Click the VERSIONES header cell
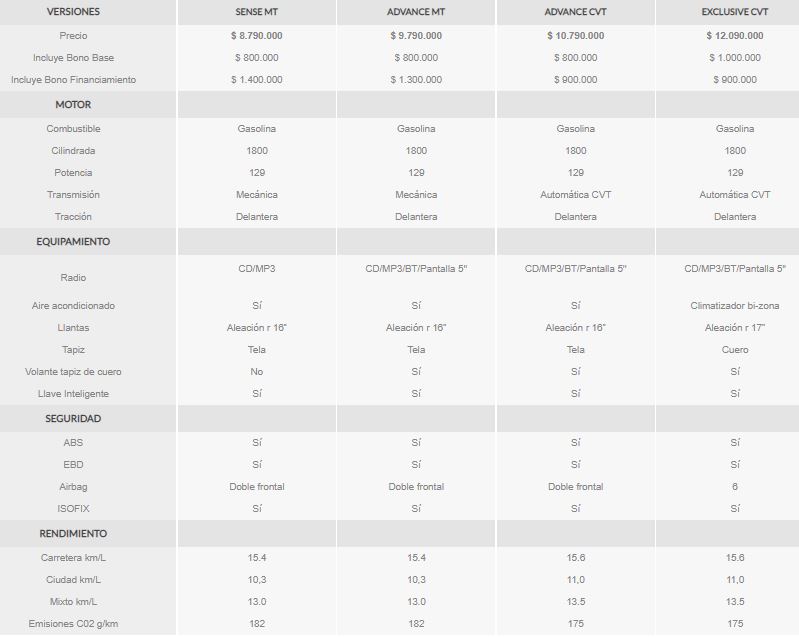The height and width of the screenshot is (637, 799). tap(73, 12)
